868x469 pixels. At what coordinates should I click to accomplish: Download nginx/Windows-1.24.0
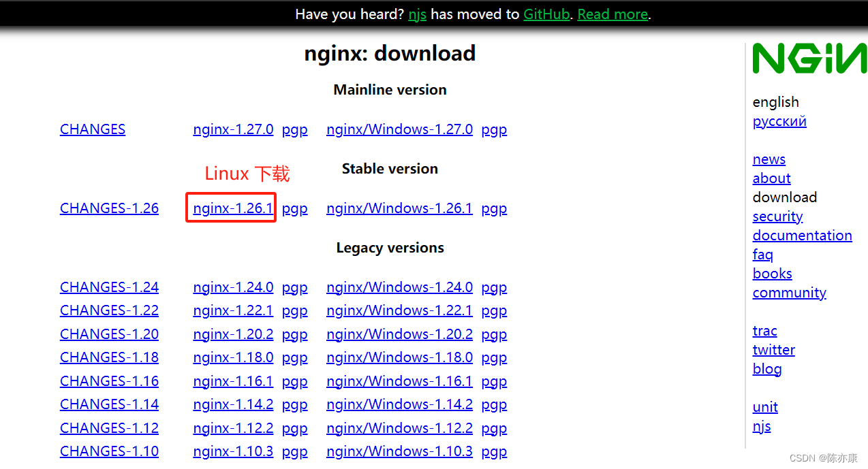(399, 287)
